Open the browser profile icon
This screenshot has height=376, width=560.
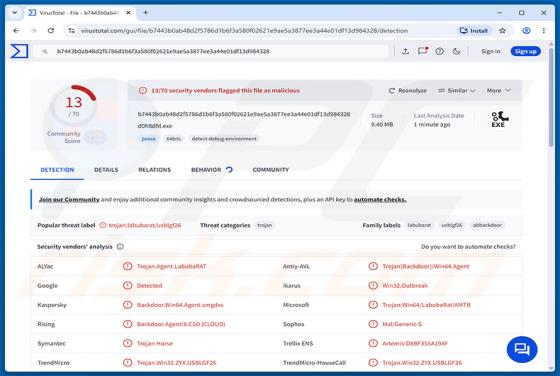(x=526, y=31)
